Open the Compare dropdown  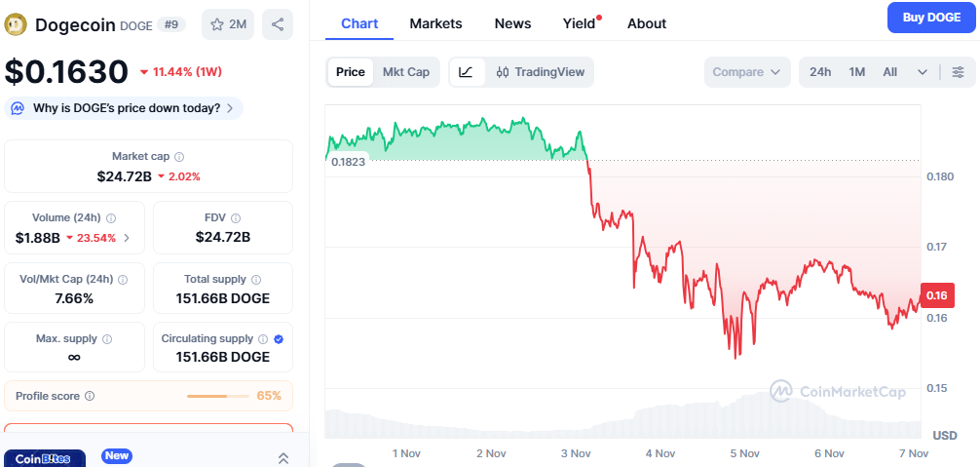click(746, 72)
